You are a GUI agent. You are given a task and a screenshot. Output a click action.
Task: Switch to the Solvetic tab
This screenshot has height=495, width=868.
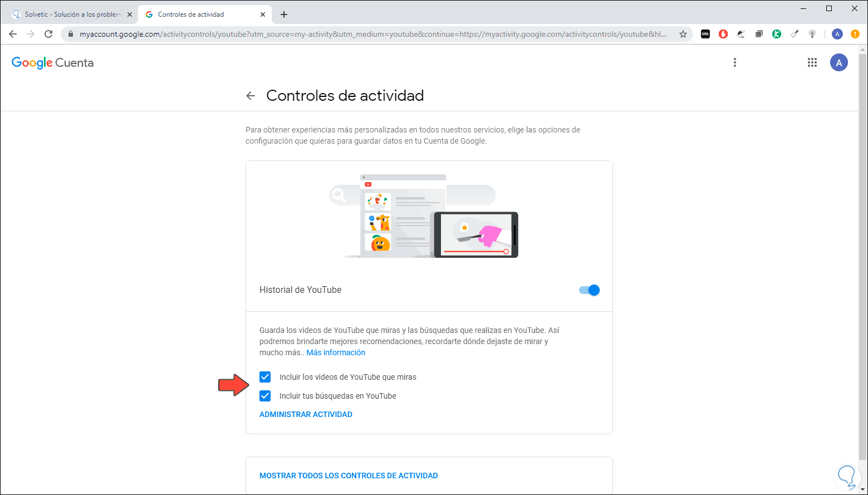coord(71,14)
